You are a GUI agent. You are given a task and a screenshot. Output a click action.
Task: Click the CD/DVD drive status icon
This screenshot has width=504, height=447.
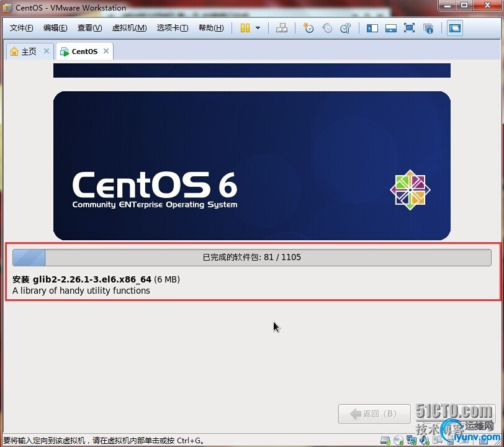point(398,440)
